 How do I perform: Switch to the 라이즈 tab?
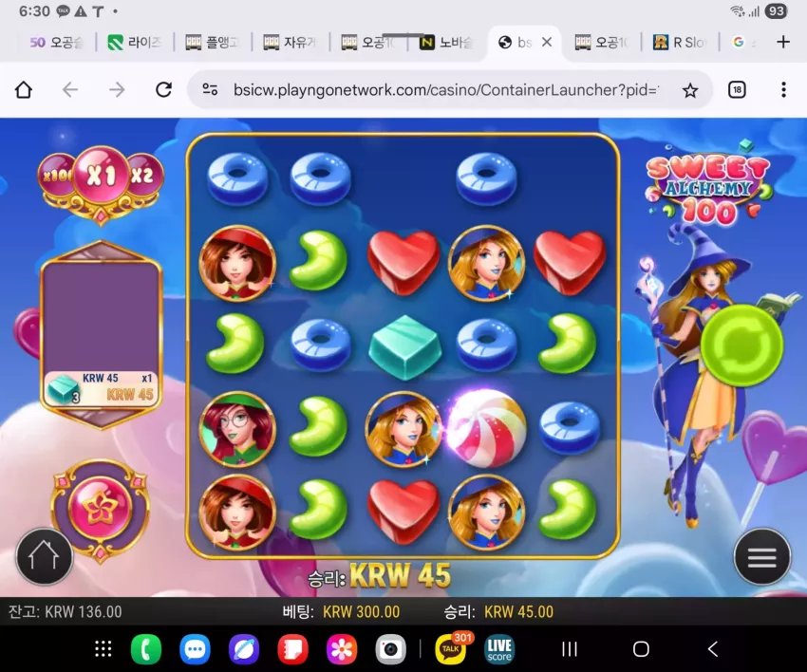coord(135,42)
